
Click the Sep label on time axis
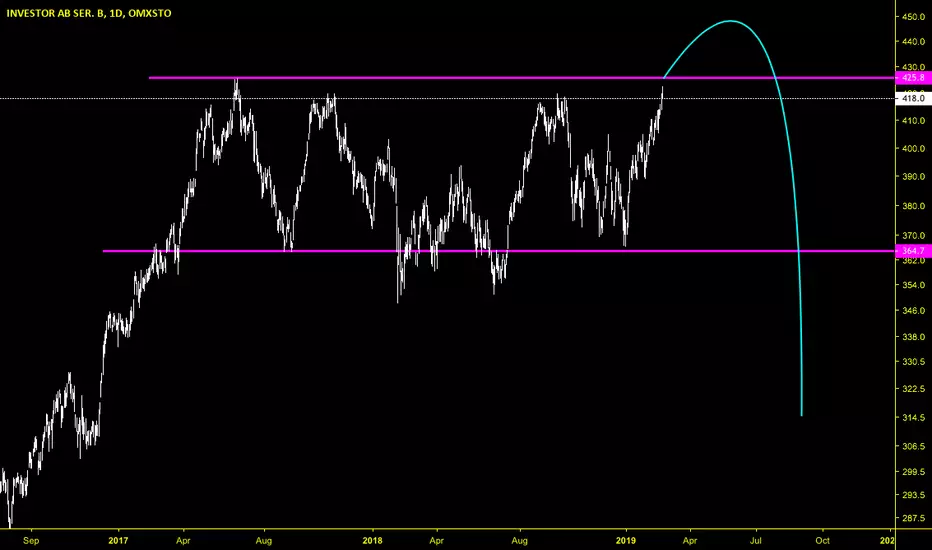click(x=31, y=540)
